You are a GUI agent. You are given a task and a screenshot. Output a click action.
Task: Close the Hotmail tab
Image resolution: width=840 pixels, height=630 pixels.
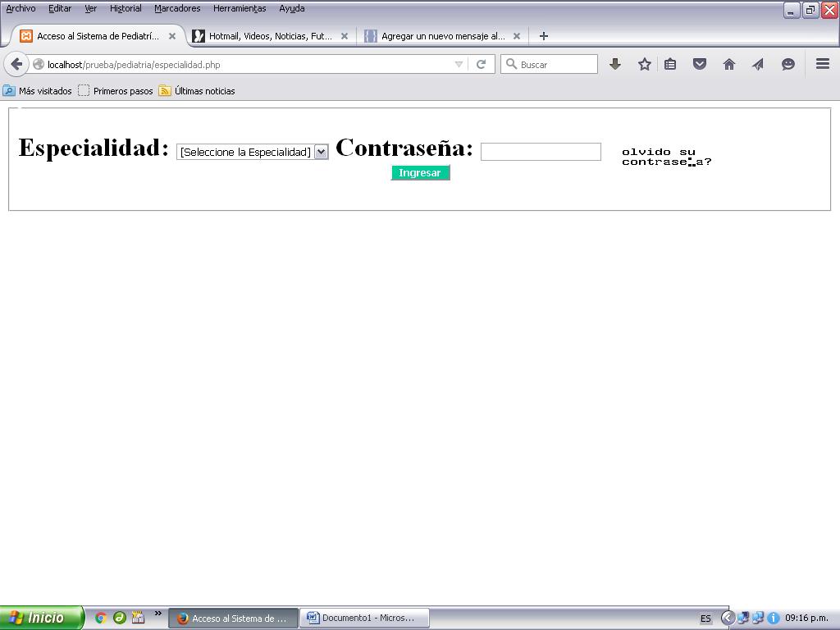(x=345, y=36)
